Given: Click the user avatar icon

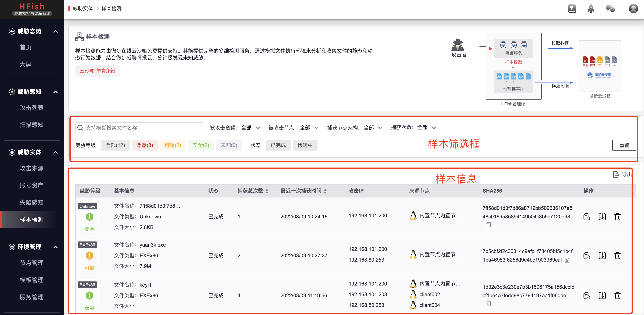Looking at the screenshot, I should [x=633, y=9].
